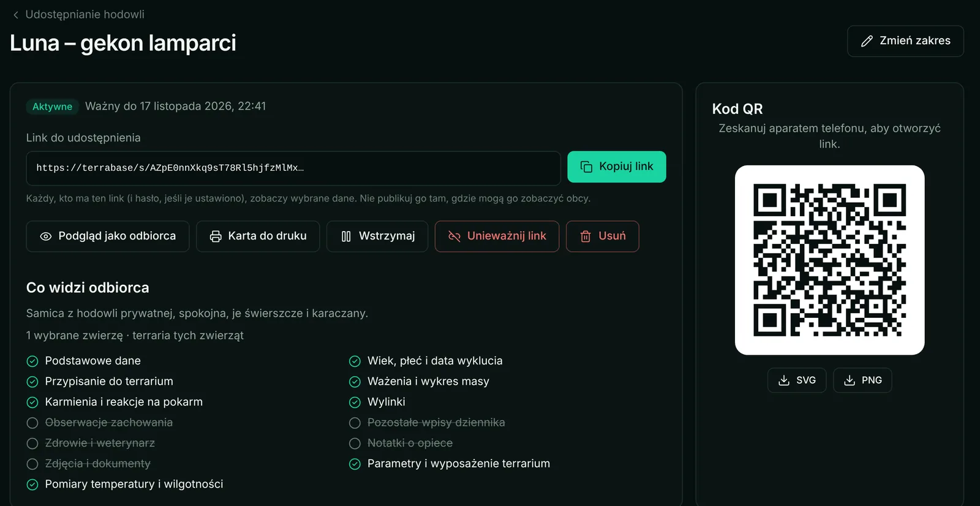Click Unieważnij link button

[497, 236]
